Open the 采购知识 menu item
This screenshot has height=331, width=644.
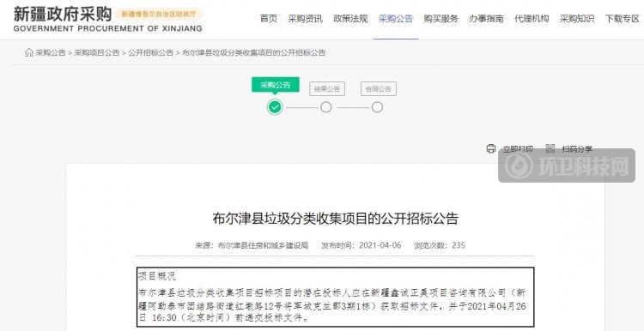point(577,19)
